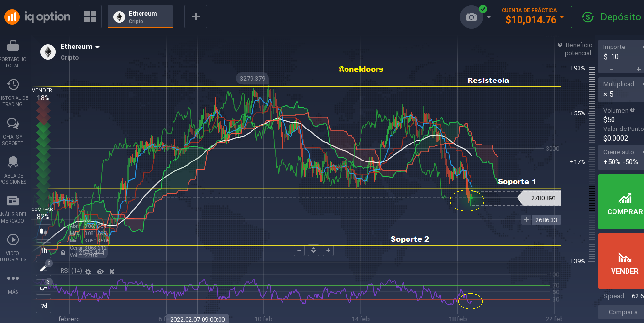Screen dimensions: 644x323
Task: Open Video Tutoriales sidebar item
Action: point(13,248)
